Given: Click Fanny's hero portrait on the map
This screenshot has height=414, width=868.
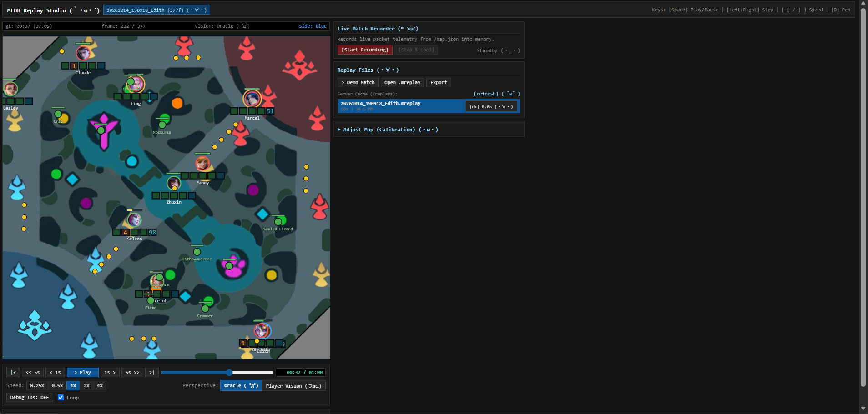Looking at the screenshot, I should (x=202, y=163).
